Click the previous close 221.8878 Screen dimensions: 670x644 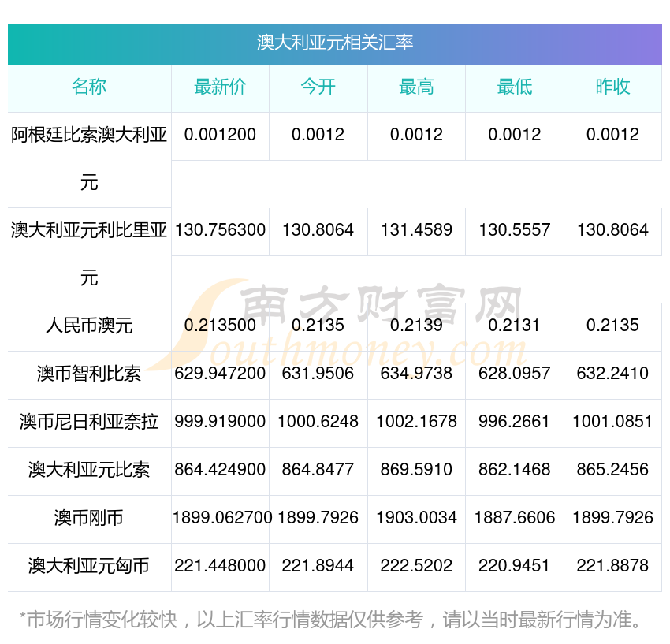pyautogui.click(x=612, y=565)
